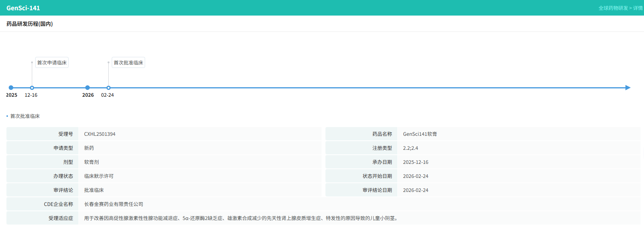
Task: Click the 12-16 hollow timeline marker
Action: click(32, 88)
